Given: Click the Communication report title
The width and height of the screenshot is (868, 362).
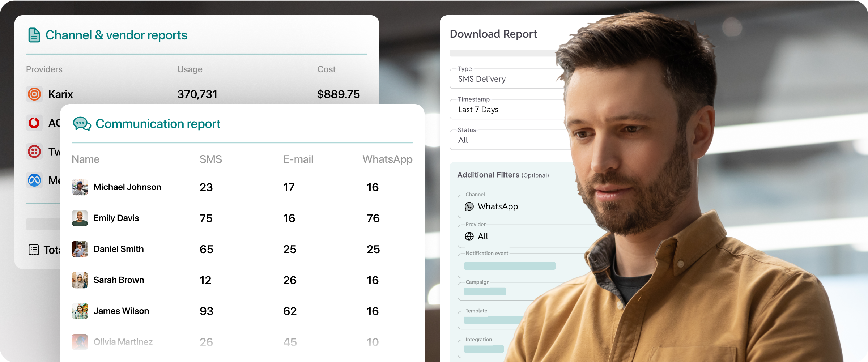Looking at the screenshot, I should coord(158,124).
